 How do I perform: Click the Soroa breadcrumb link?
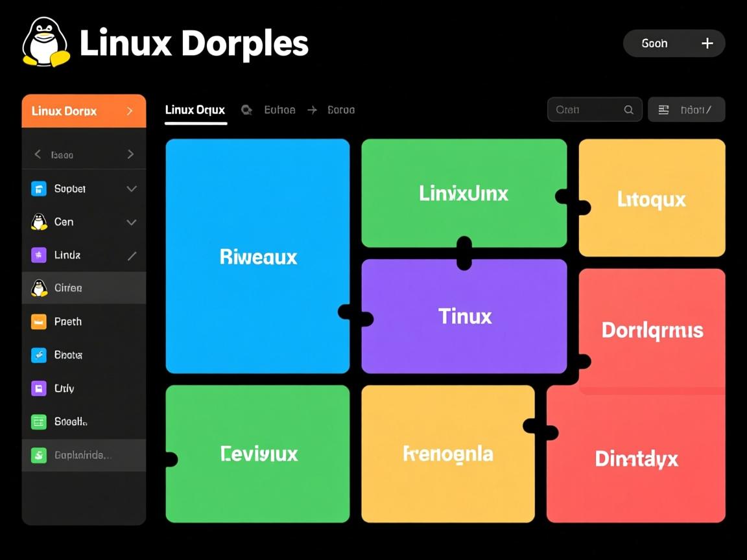[340, 110]
